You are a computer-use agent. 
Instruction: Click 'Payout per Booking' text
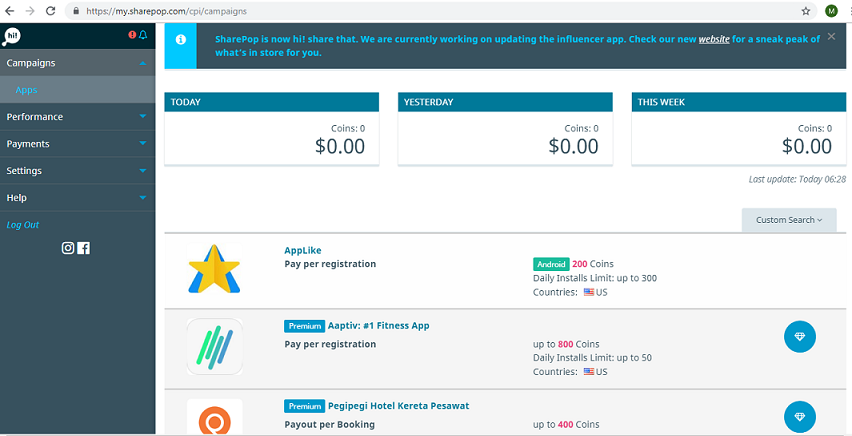coord(330,425)
